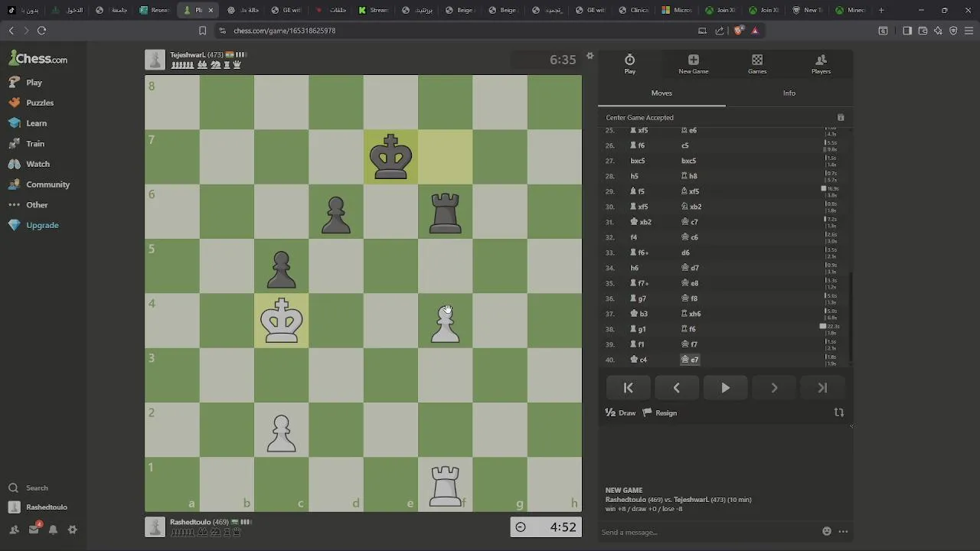Screen dimensions: 980x551
Task: Open the Play sidebar item
Action: [x=26, y=82]
